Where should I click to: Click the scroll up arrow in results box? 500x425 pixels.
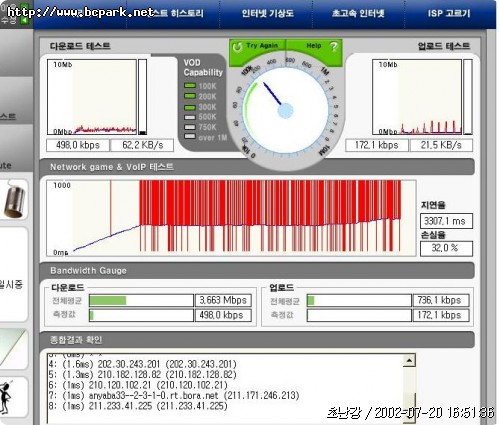pyautogui.click(x=409, y=361)
